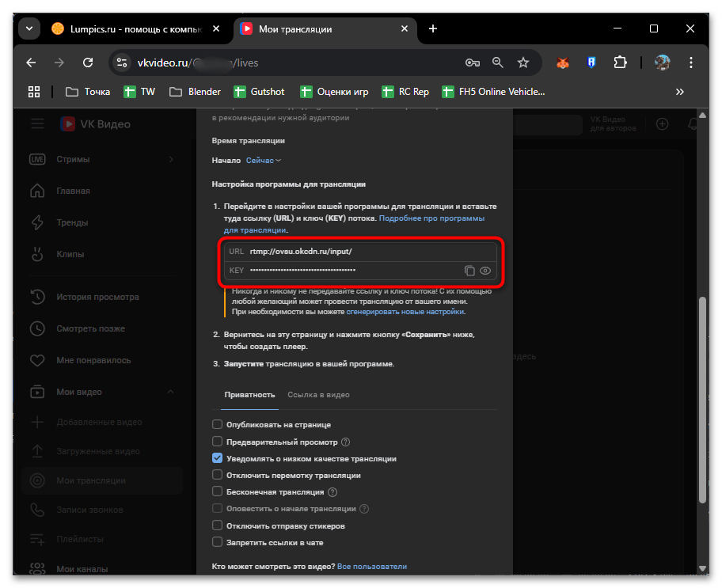Open the Chrome apps grid icon
Screen dimensions: 722x588
34,92
